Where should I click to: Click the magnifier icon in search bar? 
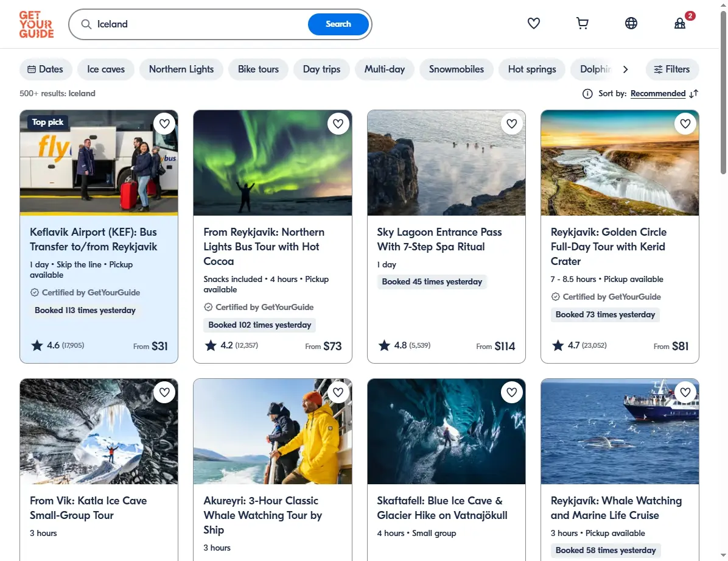pyautogui.click(x=86, y=24)
